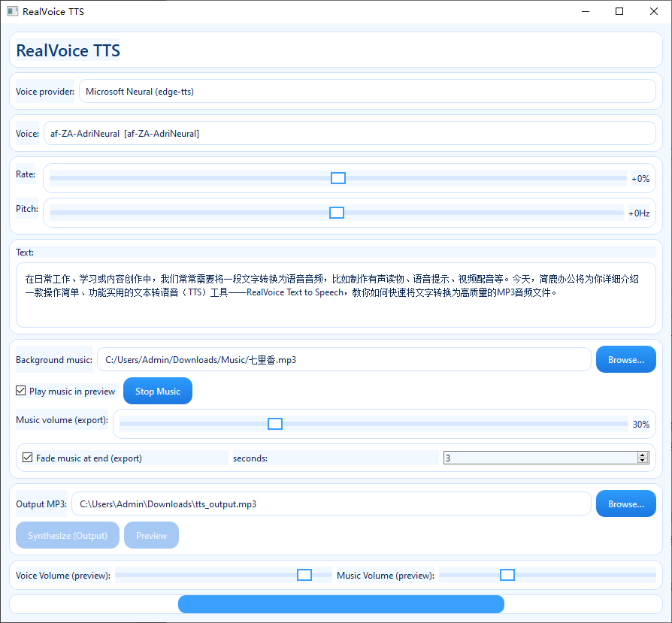Open the Voice provider dropdown

pyautogui.click(x=367, y=92)
